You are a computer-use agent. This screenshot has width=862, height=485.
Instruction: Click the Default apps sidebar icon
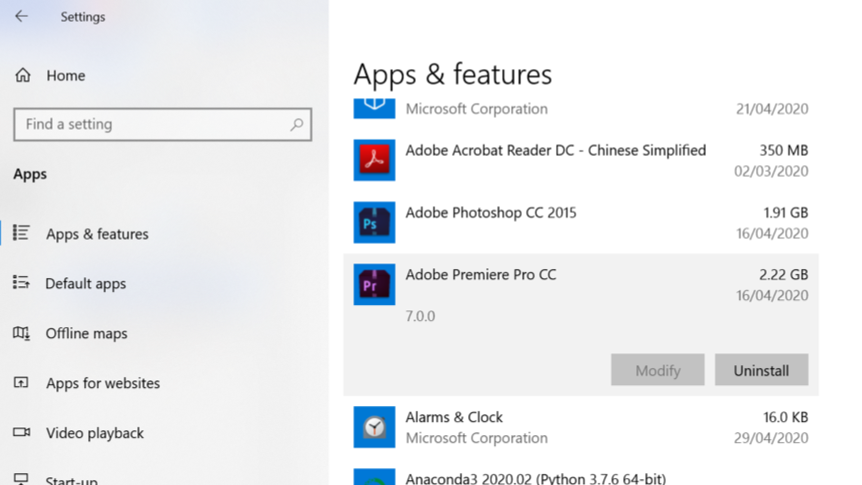pyautogui.click(x=21, y=284)
